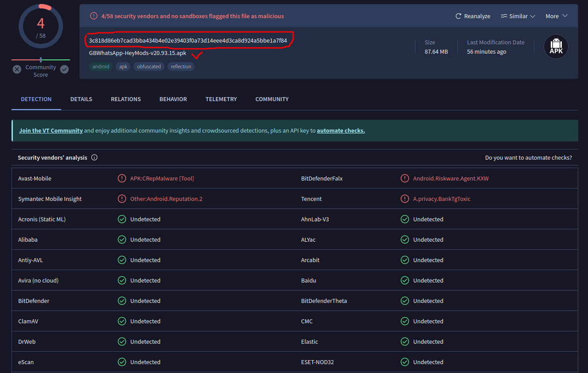Open the TELEMETRY tab
The image size is (588, 373).
221,99
